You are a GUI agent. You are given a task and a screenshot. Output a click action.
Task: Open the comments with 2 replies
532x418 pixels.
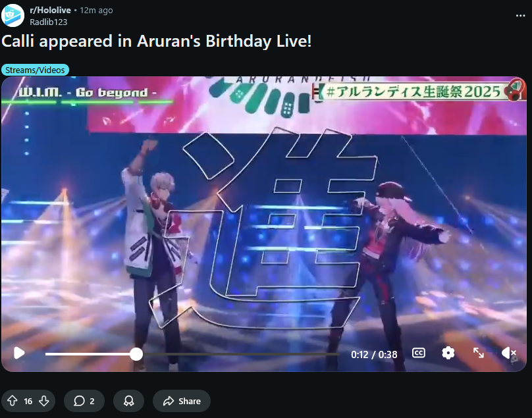[x=84, y=401]
